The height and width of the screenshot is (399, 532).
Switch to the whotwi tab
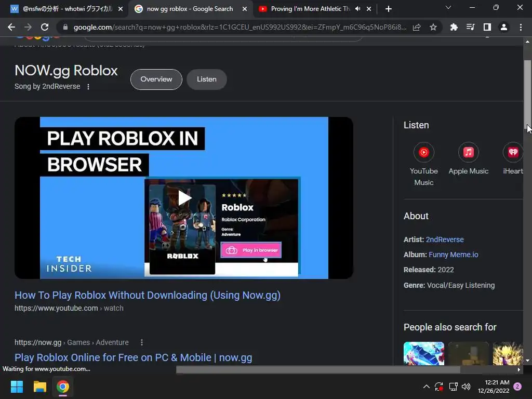click(x=64, y=9)
